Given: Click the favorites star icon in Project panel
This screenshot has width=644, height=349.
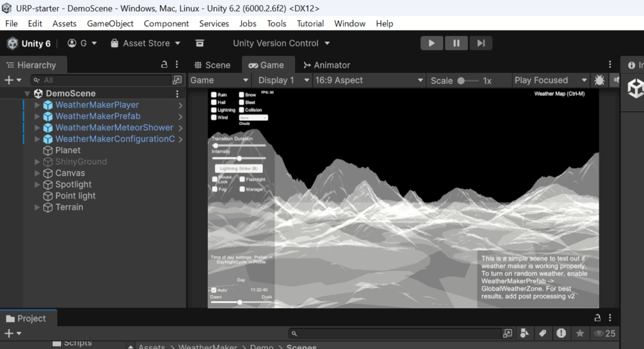Looking at the screenshot, I should (x=580, y=333).
